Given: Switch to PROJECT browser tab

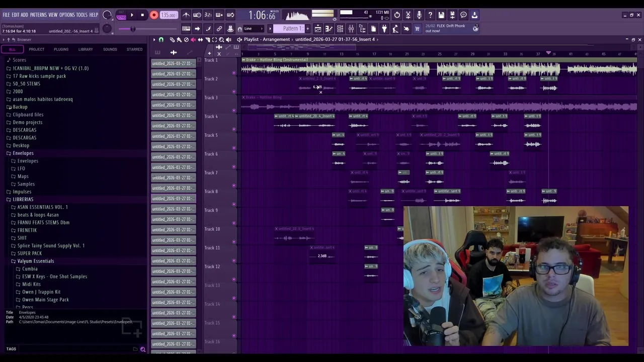Looking at the screenshot, I should click(x=36, y=49).
